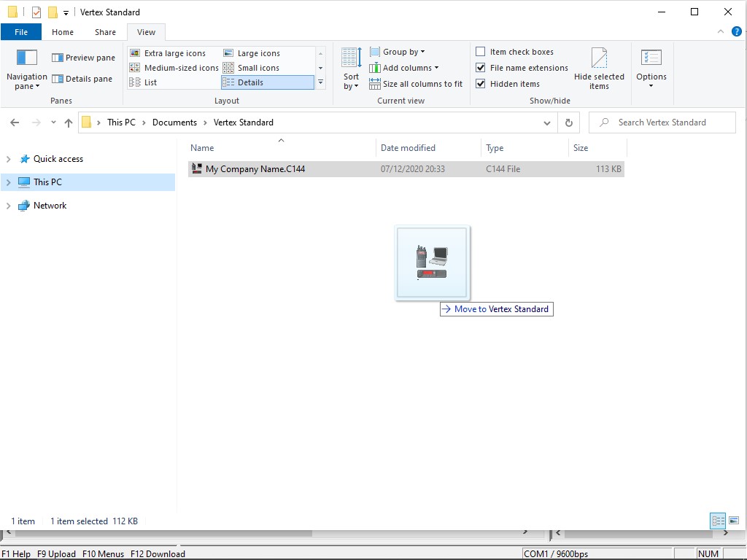The height and width of the screenshot is (560, 747).
Task: Switch to details view status bar icon
Action: click(x=718, y=521)
